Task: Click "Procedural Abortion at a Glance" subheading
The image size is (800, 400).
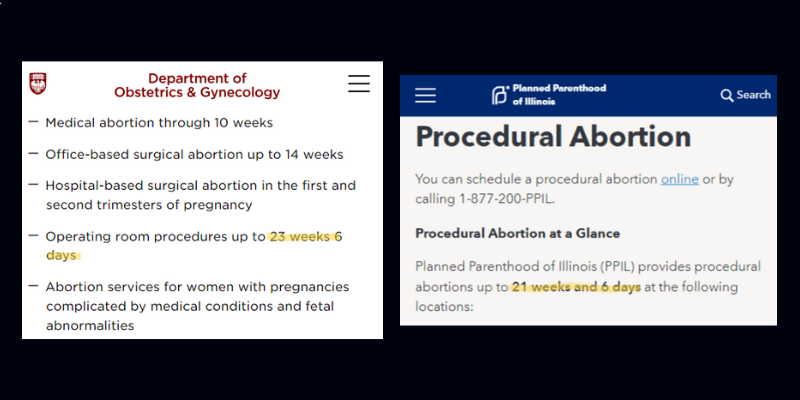Action: [x=518, y=233]
